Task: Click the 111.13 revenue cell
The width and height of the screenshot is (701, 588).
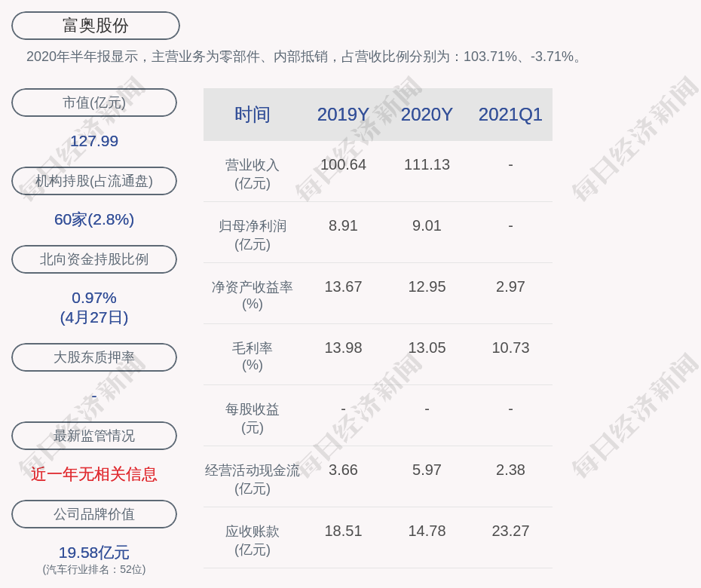Action: 427,164
